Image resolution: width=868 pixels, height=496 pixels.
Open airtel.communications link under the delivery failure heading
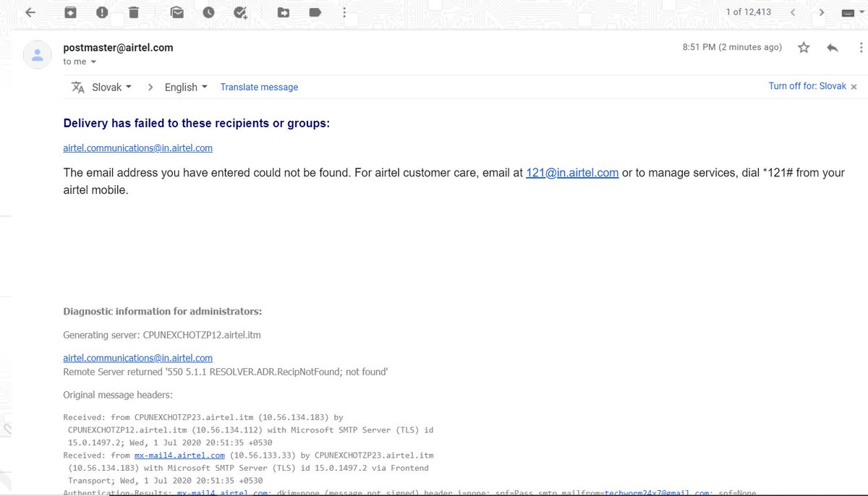(138, 147)
